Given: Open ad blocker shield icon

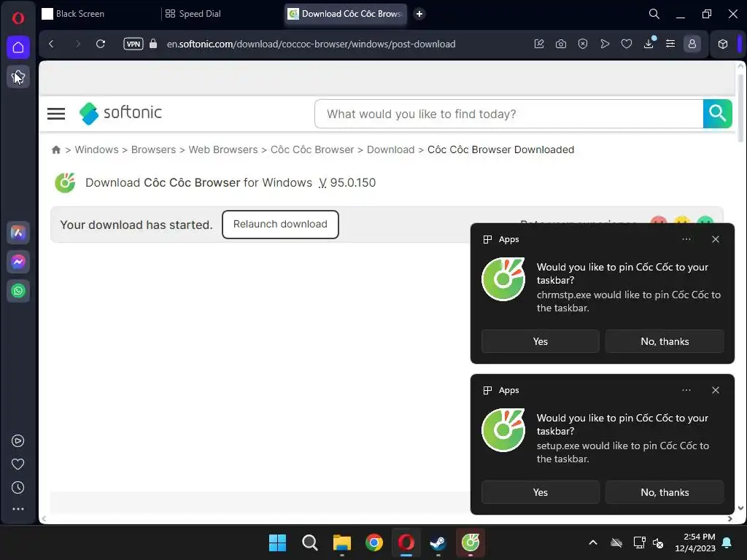Looking at the screenshot, I should click(x=583, y=44).
